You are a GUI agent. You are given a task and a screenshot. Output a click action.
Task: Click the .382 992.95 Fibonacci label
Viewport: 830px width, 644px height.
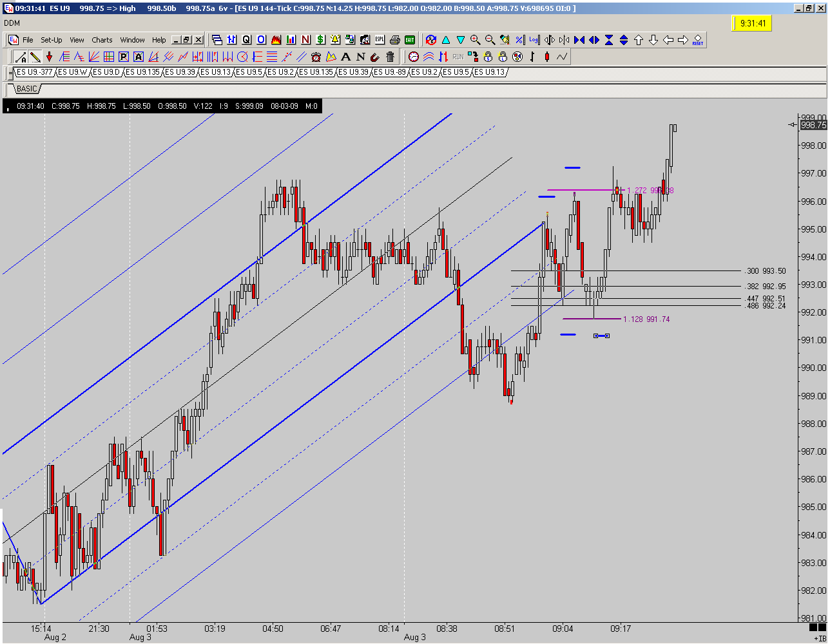[765, 287]
